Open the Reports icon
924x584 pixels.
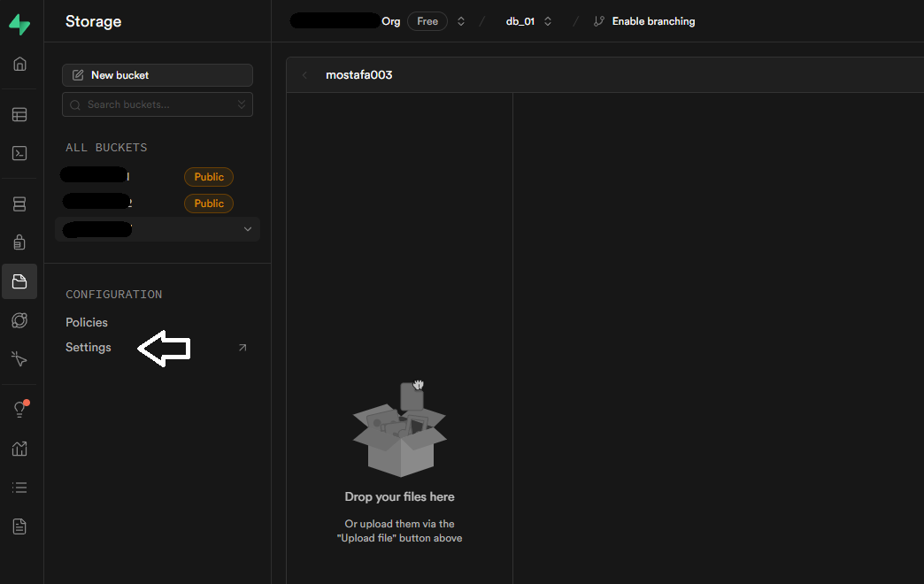[x=19, y=449]
